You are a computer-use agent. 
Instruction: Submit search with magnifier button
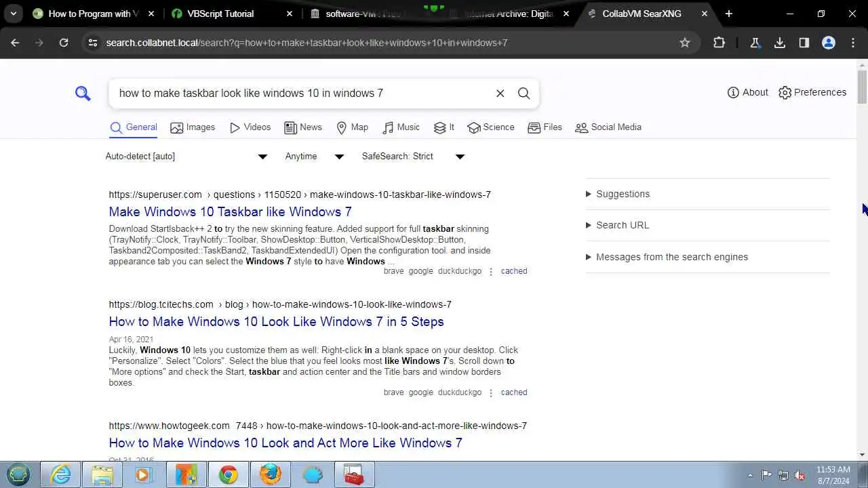coord(524,93)
